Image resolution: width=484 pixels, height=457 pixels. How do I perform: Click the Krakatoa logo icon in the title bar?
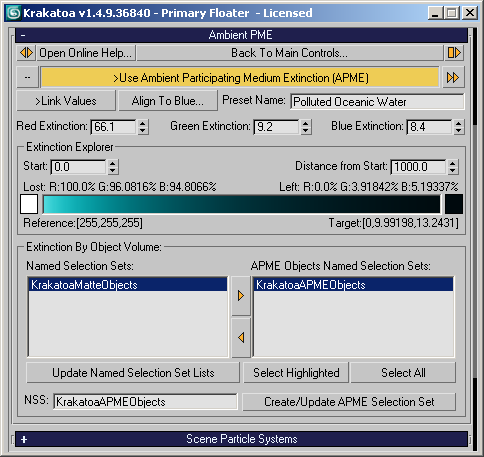14,13
